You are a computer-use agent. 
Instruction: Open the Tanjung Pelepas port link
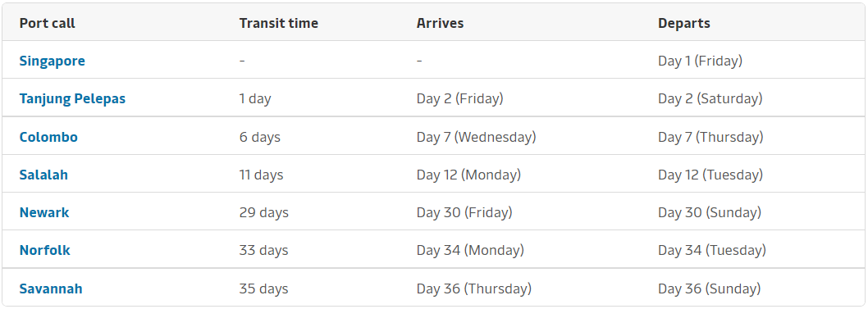72,99
